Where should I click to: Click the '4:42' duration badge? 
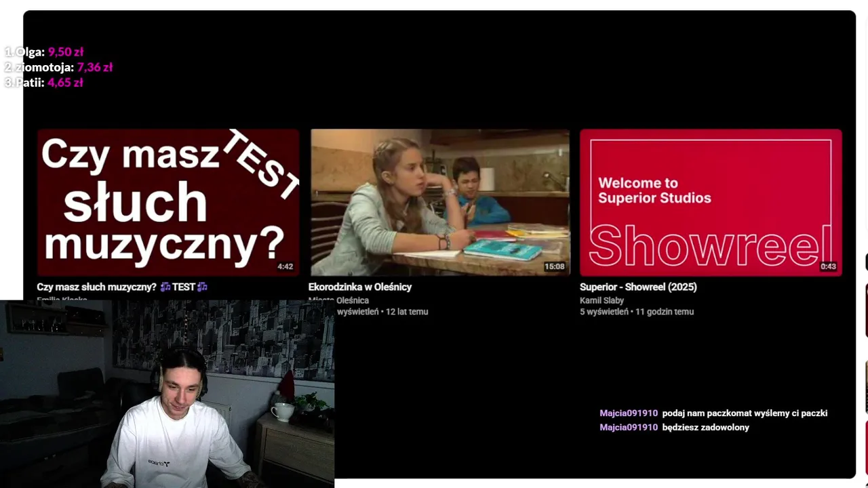pos(285,267)
